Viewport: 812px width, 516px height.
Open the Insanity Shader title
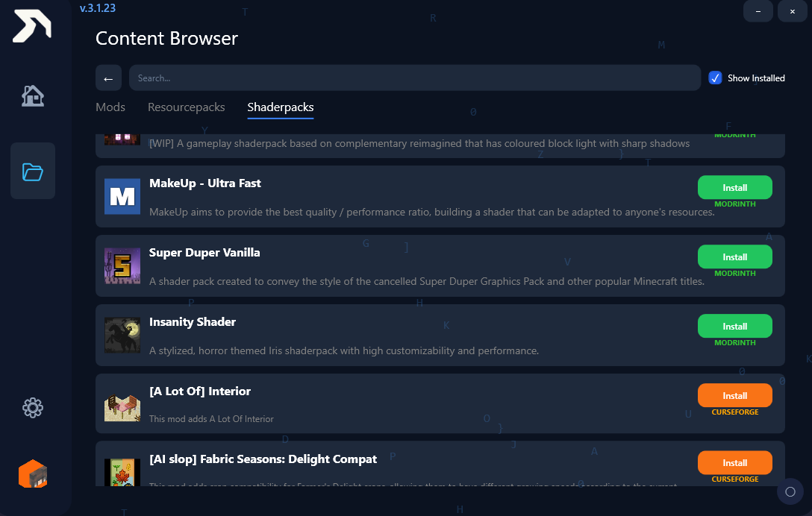click(x=193, y=322)
